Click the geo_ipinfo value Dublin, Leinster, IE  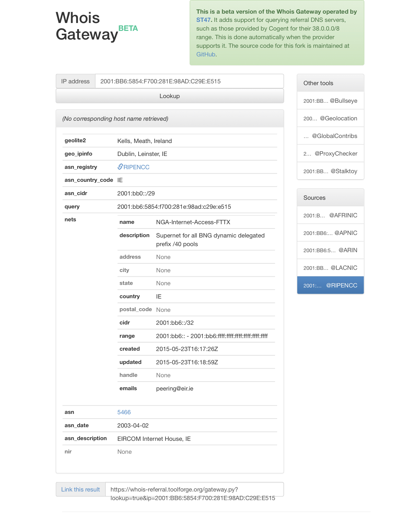pyautogui.click(x=142, y=154)
